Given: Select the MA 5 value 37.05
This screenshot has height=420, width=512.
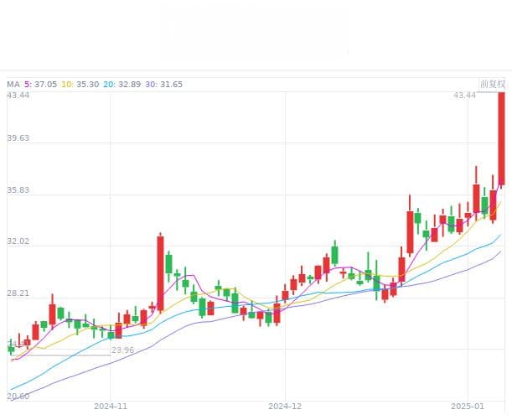Looking at the screenshot, I should pos(45,85).
